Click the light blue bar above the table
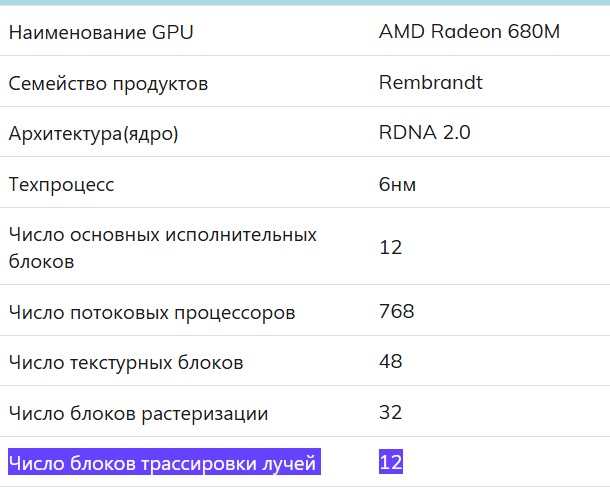Screen dimensions: 610x497 (305, 2)
